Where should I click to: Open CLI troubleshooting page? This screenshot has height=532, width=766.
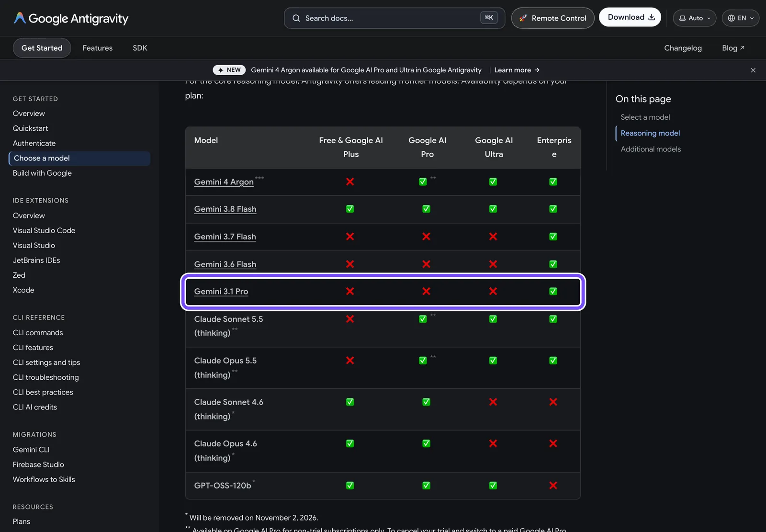46,377
